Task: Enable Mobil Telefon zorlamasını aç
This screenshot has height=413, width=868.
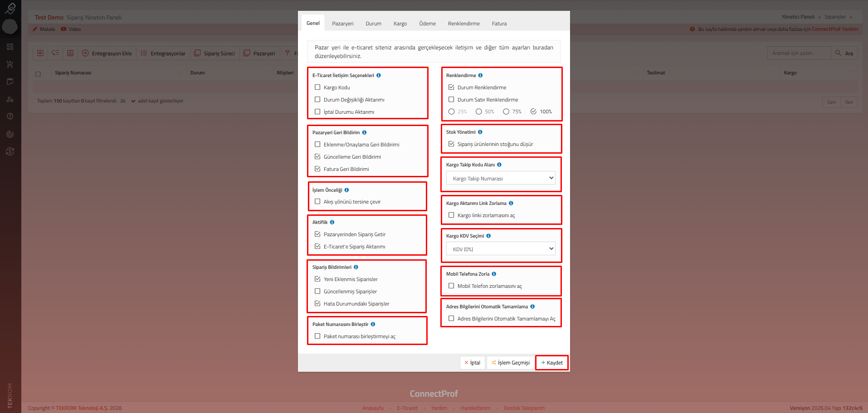Action: 451,286
